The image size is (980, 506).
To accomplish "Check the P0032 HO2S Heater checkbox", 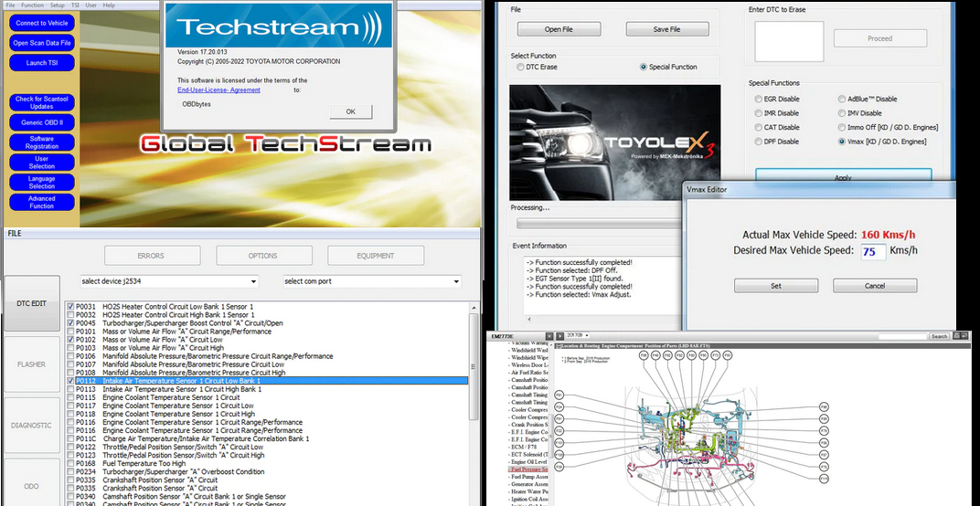I will [x=71, y=314].
